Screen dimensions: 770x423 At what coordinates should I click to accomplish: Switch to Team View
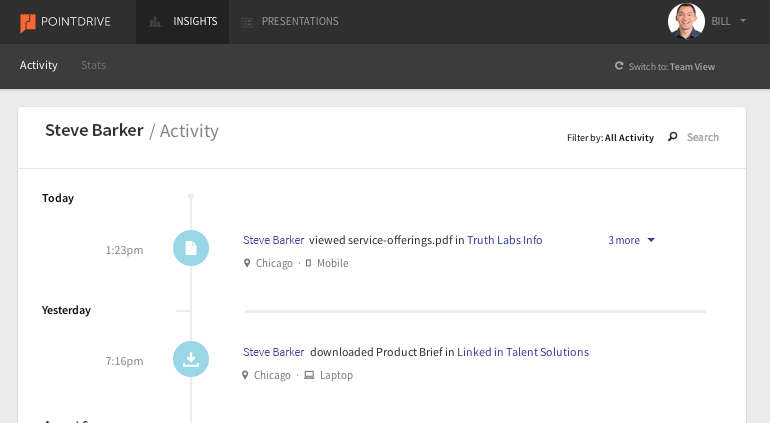point(665,66)
